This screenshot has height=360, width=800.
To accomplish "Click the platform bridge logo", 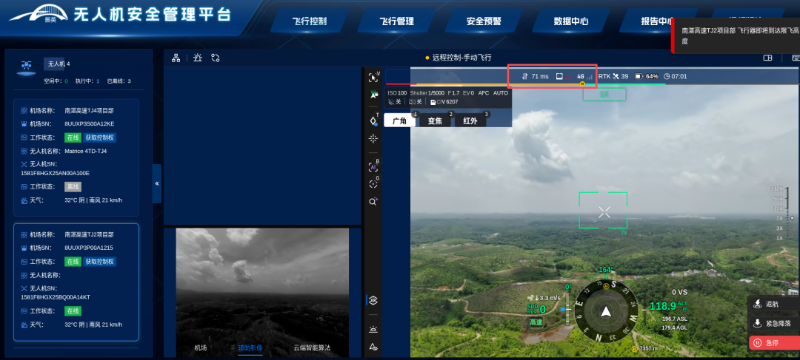I will [38, 14].
